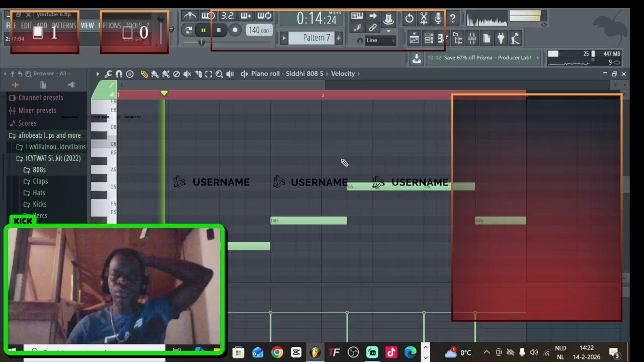Viewport: 644px width, 362px height.
Task: Open the Velocity event editor dropdown
Action: pyautogui.click(x=343, y=74)
